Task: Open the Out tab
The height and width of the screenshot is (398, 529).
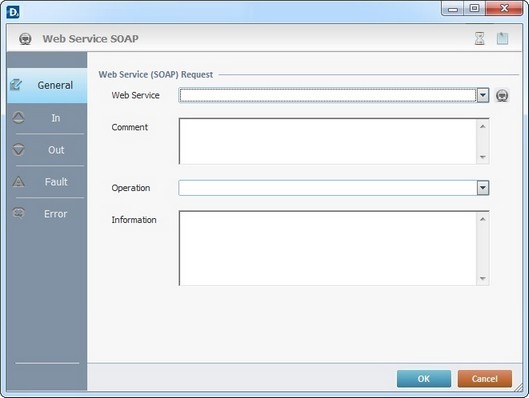Action: (47, 150)
